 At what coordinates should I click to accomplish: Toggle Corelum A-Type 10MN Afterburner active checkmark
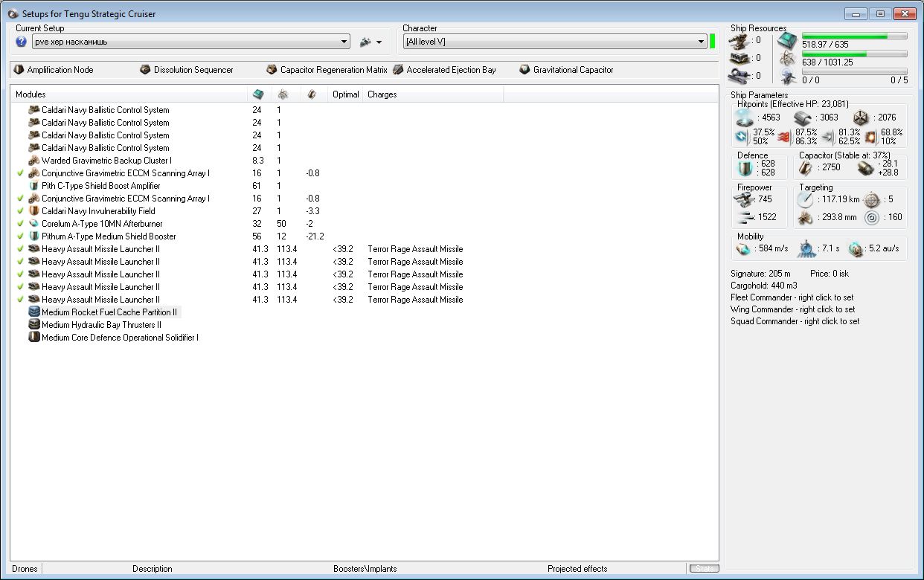tap(20, 224)
